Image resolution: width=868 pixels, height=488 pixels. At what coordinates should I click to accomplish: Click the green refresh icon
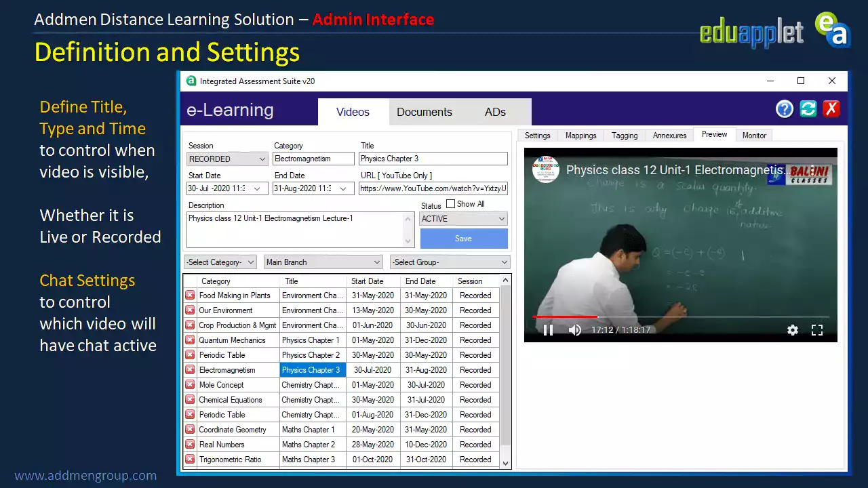808,109
